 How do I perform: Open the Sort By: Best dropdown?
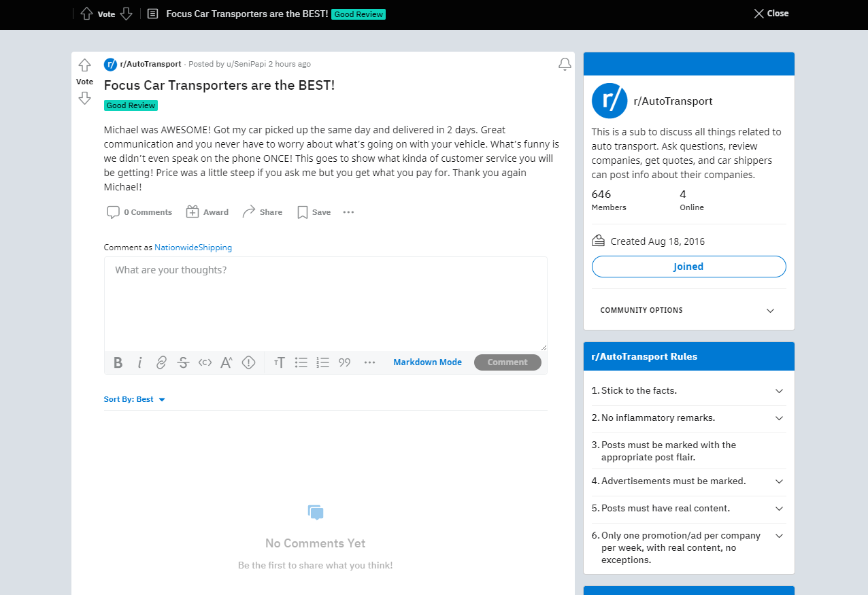135,399
